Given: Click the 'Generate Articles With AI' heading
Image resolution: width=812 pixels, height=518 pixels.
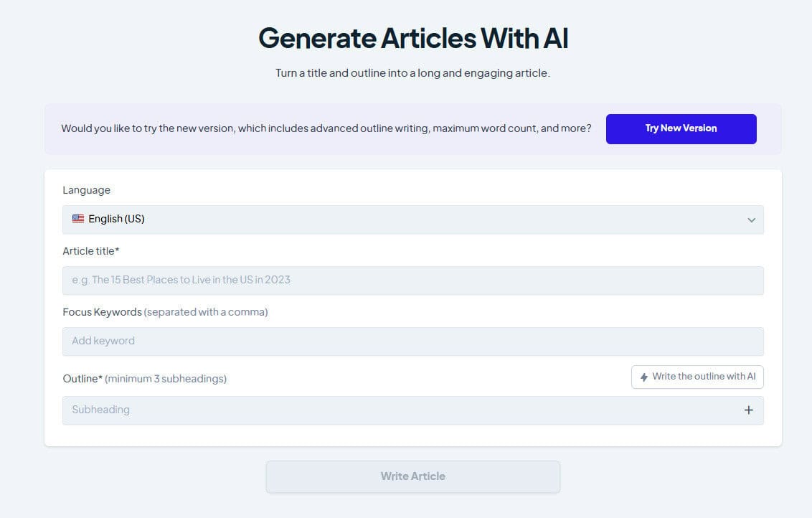Looking at the screenshot, I should pos(412,37).
